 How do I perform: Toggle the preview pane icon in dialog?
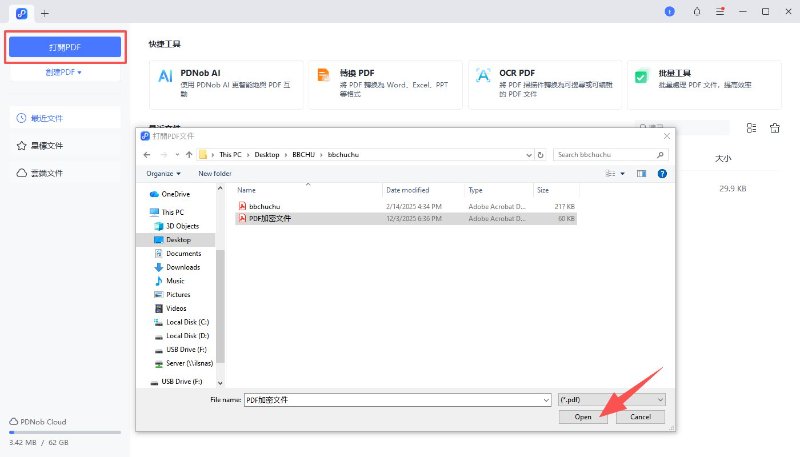pyautogui.click(x=641, y=173)
